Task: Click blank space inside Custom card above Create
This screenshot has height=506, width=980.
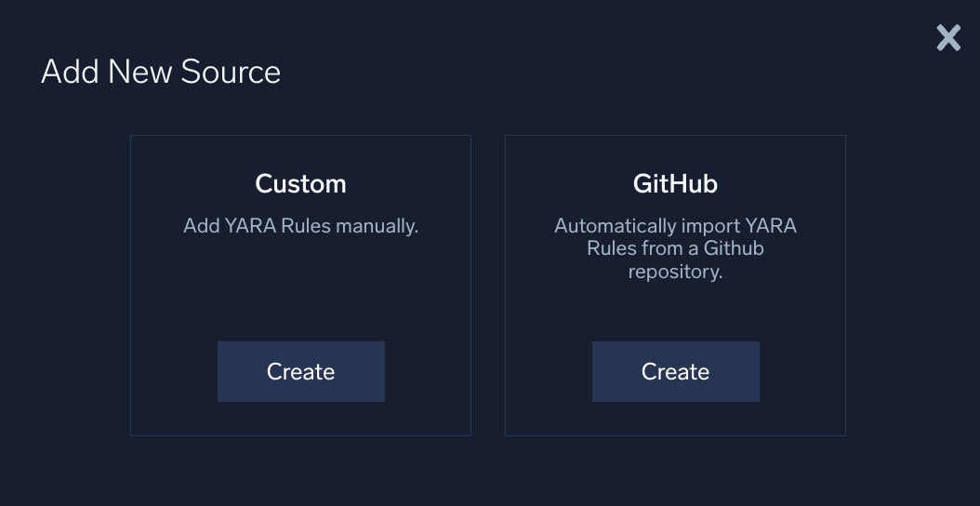Action: click(x=300, y=293)
